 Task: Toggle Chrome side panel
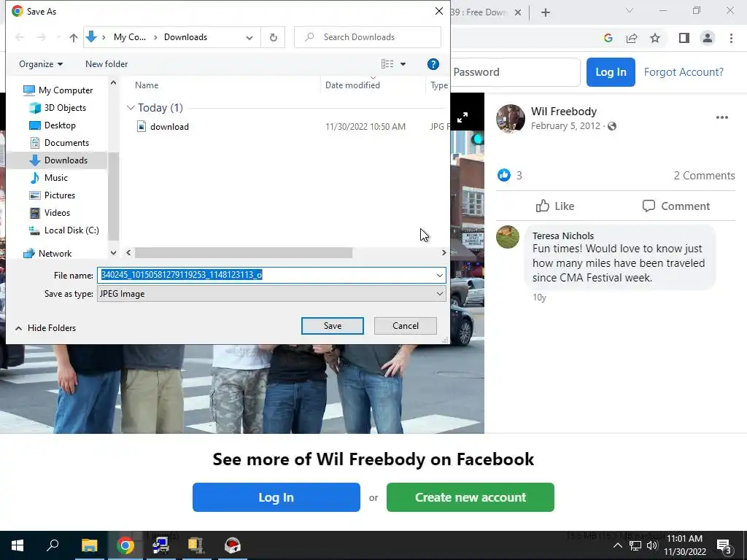point(684,38)
